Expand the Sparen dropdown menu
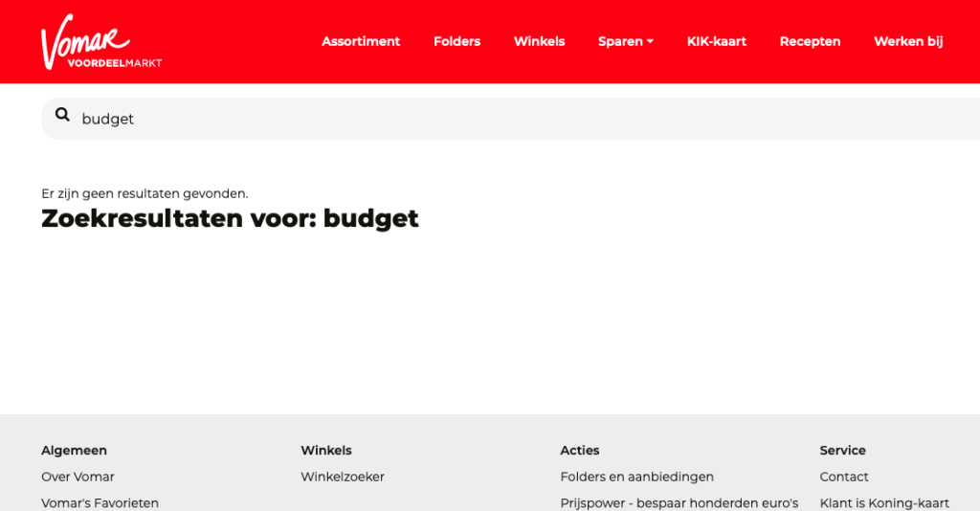 point(625,41)
